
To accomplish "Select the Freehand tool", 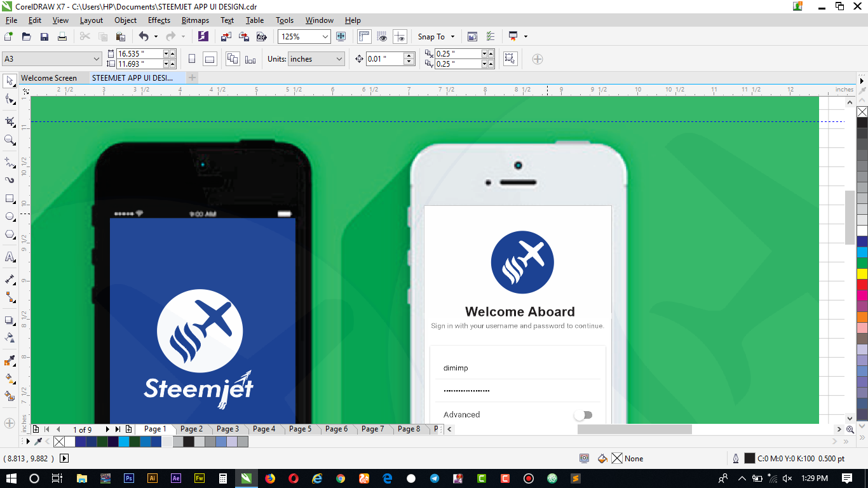I will click(x=10, y=162).
